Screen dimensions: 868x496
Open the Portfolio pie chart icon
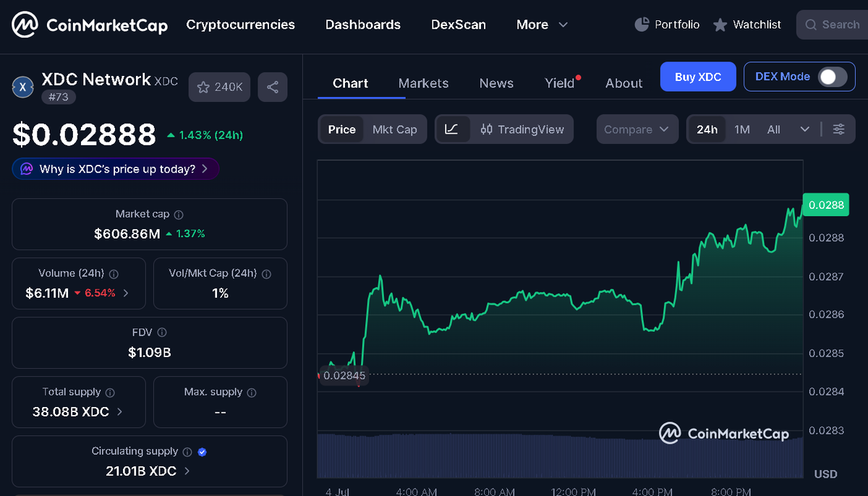pyautogui.click(x=642, y=25)
